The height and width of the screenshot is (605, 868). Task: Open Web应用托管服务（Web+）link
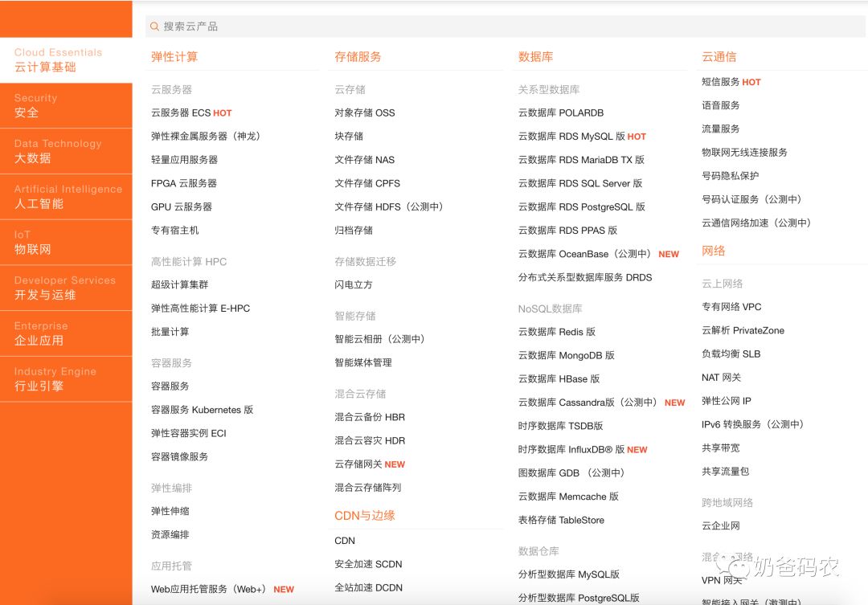tap(208, 590)
